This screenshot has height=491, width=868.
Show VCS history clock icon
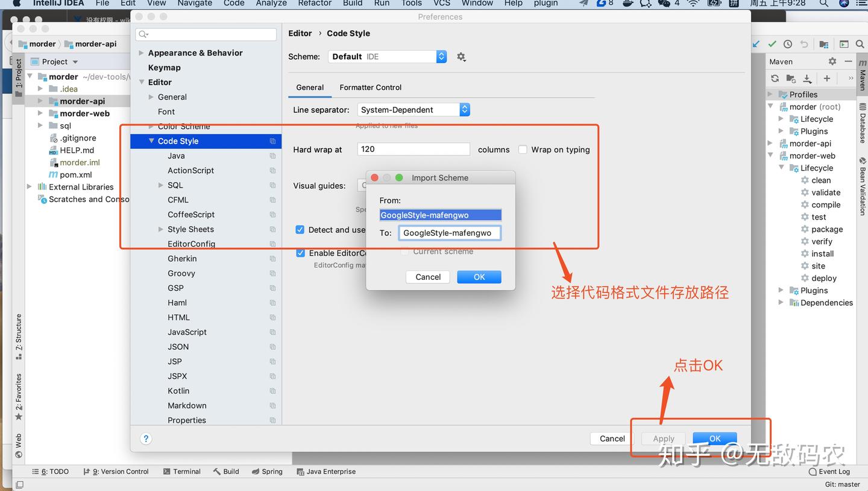tap(788, 44)
